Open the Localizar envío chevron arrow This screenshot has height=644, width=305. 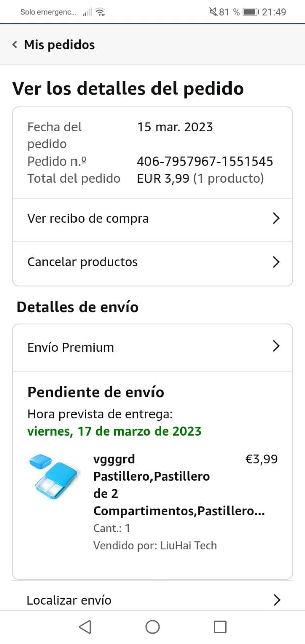[x=276, y=600]
